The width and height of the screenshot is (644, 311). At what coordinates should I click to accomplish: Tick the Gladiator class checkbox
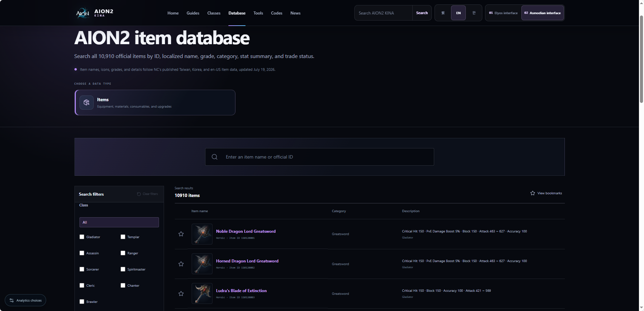coord(82,237)
